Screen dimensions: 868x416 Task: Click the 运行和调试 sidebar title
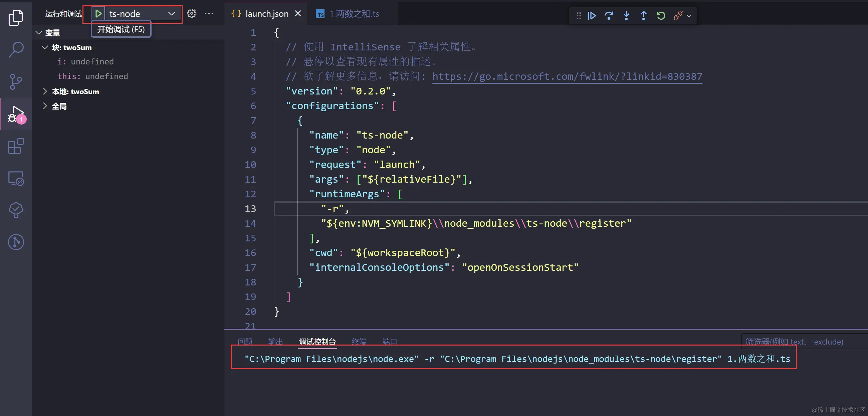point(63,14)
